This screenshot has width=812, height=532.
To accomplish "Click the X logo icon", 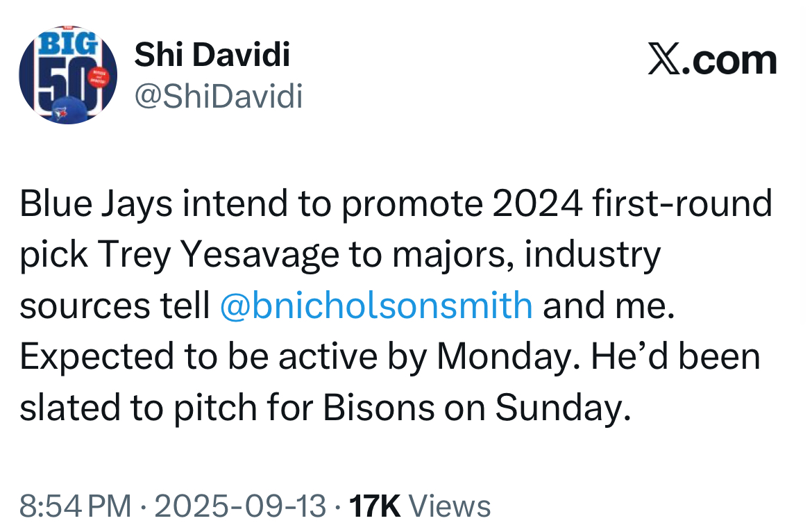I will [x=664, y=60].
